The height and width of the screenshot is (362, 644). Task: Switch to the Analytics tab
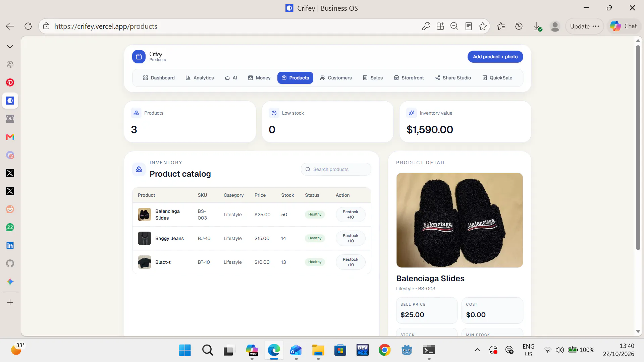coord(200,78)
